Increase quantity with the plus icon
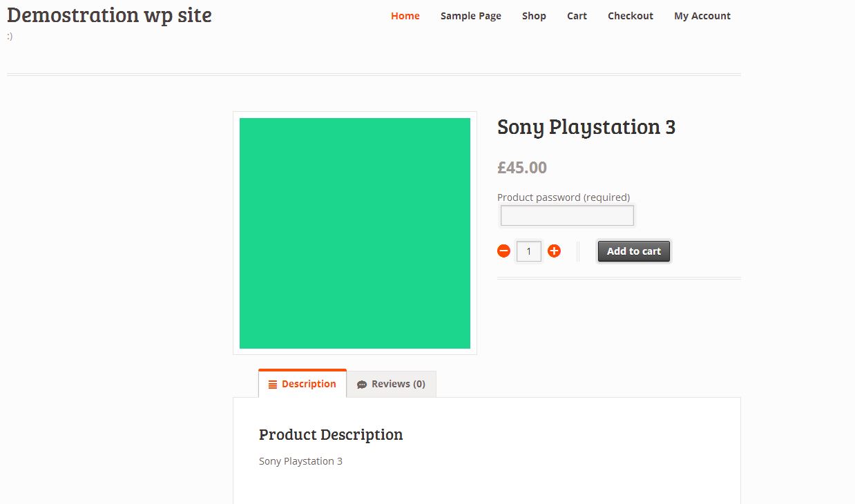The image size is (855, 504). pos(554,251)
